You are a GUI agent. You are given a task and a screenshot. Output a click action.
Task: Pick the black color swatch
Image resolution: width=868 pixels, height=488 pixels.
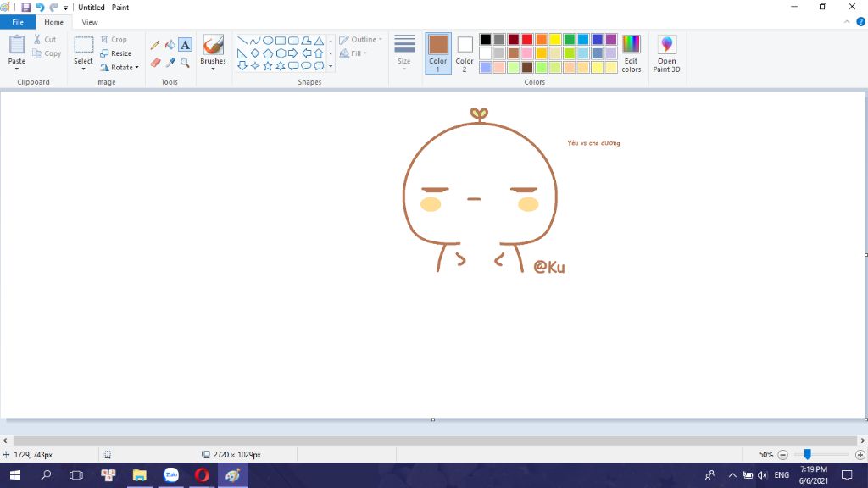[x=486, y=39]
